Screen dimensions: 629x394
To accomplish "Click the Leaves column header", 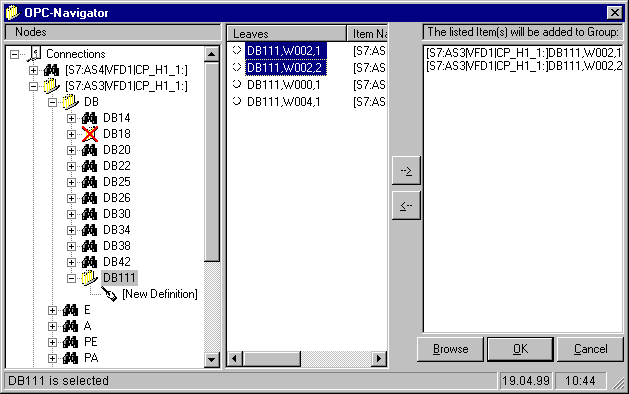I will 286,33.
